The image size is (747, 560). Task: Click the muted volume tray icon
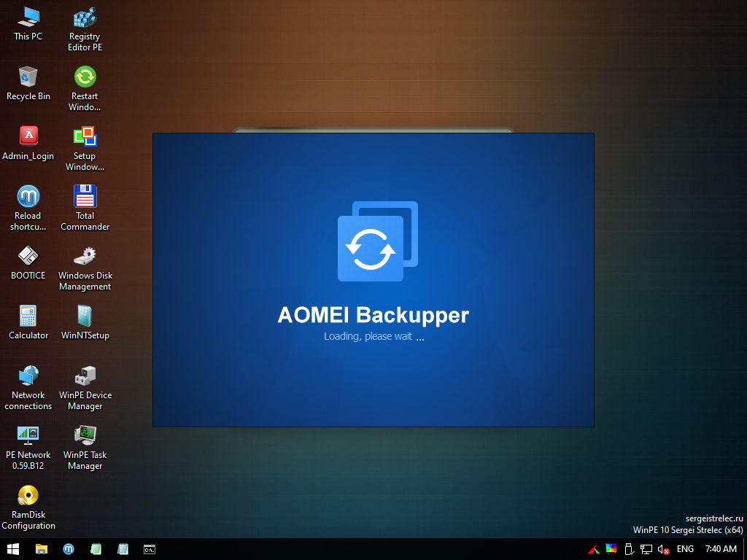pyautogui.click(x=663, y=549)
